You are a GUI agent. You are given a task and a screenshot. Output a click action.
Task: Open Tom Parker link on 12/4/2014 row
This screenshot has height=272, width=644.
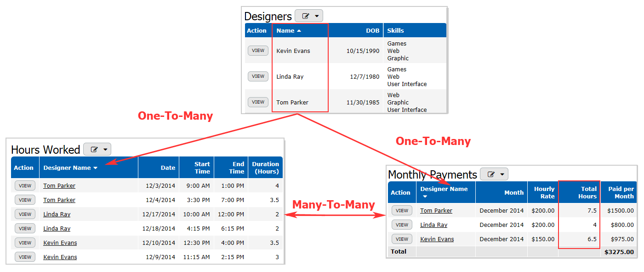pos(59,200)
